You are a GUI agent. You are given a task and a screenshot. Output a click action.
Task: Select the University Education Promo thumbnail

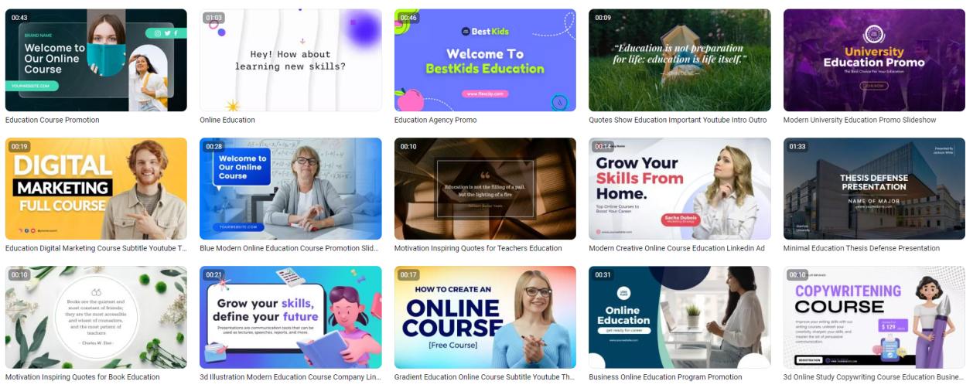pyautogui.click(x=874, y=60)
